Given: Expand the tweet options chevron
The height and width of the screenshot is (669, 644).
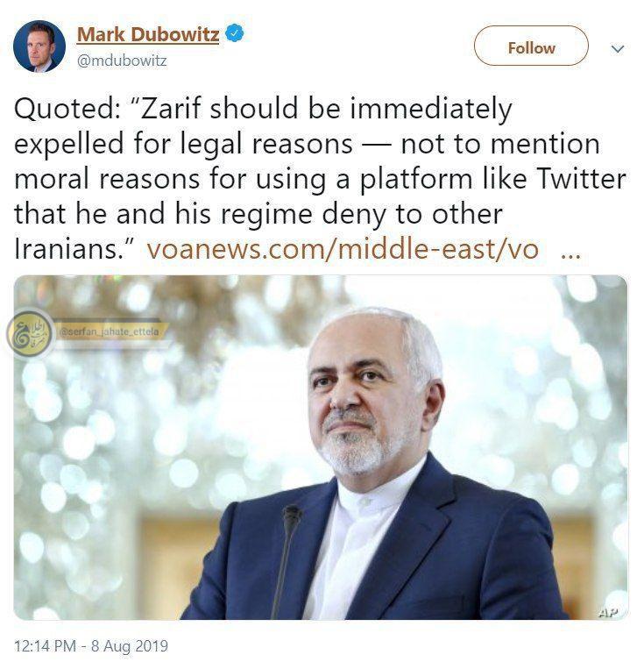Looking at the screenshot, I should click(x=617, y=49).
